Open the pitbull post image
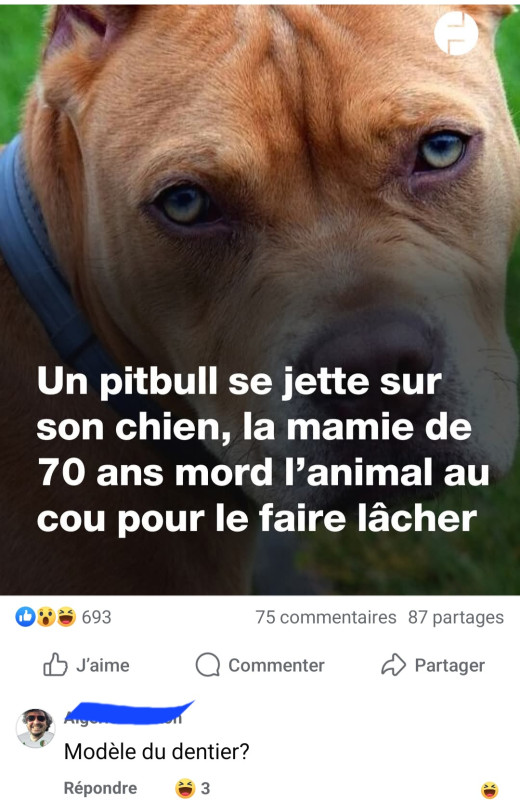This screenshot has height=800, width=520. (260, 300)
